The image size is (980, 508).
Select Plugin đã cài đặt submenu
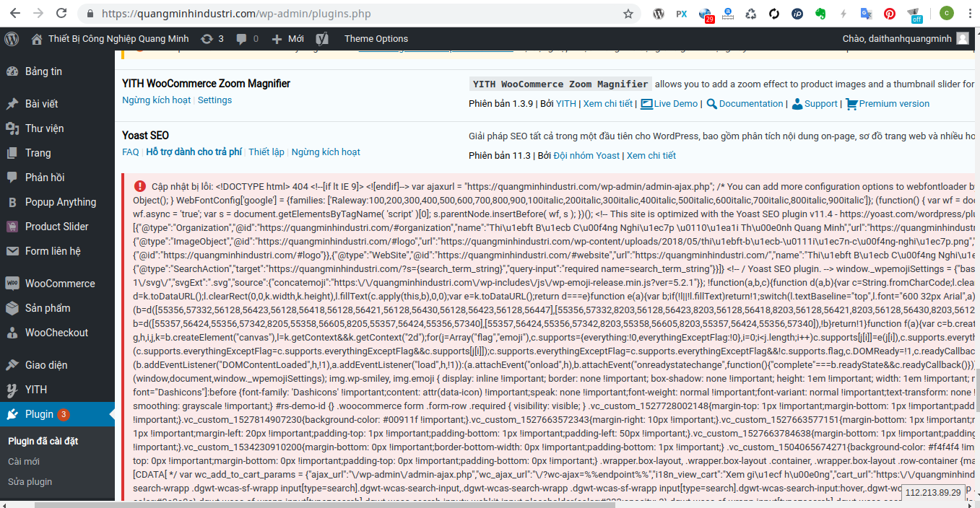[x=43, y=441]
